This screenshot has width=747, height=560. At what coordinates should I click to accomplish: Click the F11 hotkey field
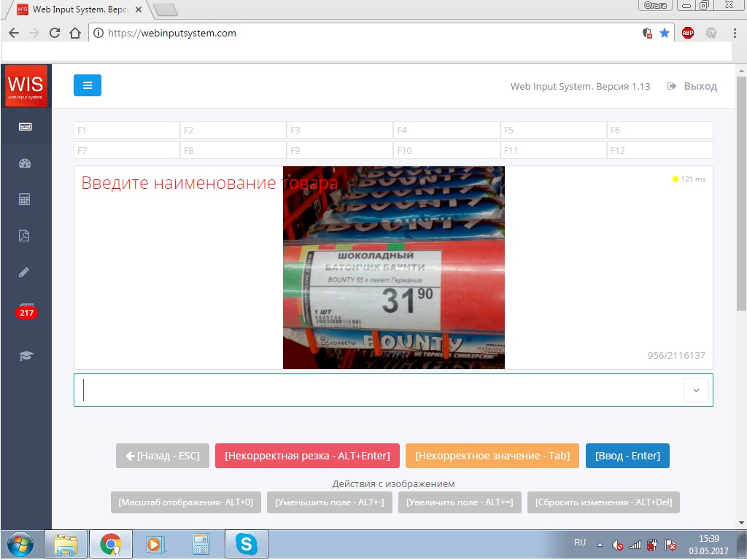[554, 150]
